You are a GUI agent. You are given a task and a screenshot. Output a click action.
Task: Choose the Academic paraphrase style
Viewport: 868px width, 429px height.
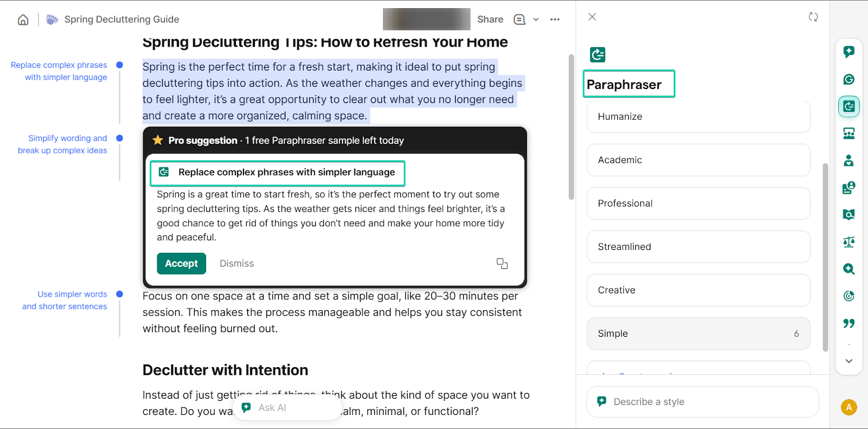698,160
